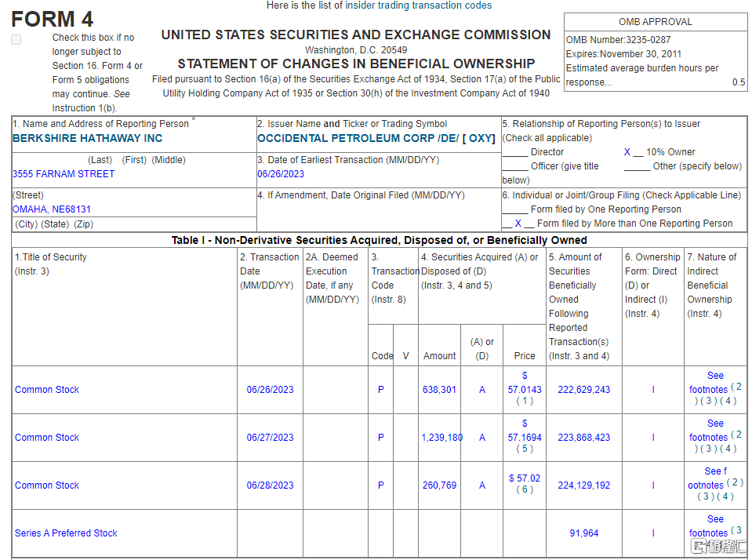Click code P in the 260,769 row
The width and height of the screenshot is (752, 560).
pyautogui.click(x=381, y=485)
